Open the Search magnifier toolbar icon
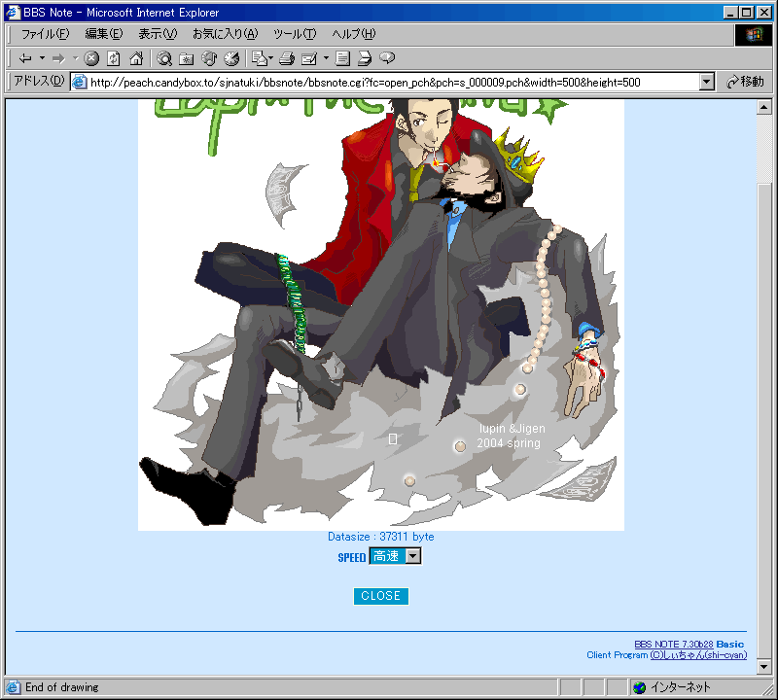The image size is (778, 700). point(164,58)
